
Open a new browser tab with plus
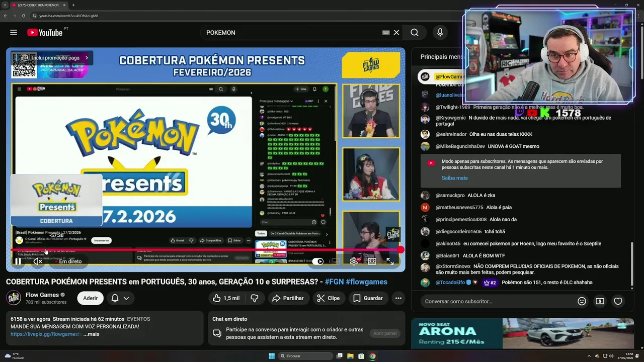coord(73,5)
